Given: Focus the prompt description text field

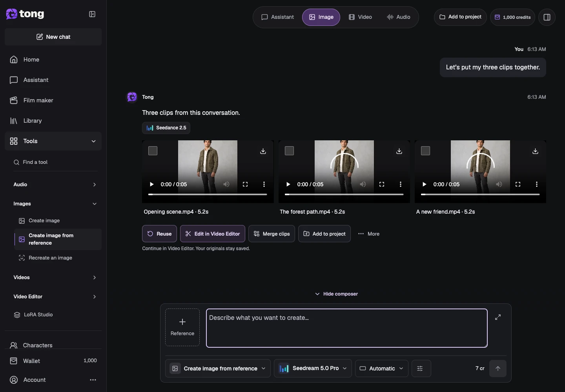Looking at the screenshot, I should pyautogui.click(x=347, y=328).
